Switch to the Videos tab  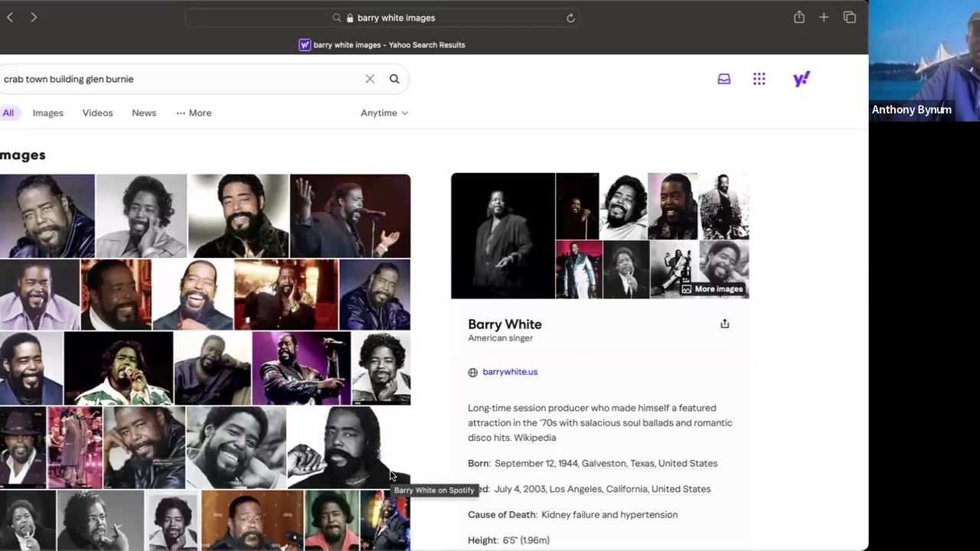97,112
